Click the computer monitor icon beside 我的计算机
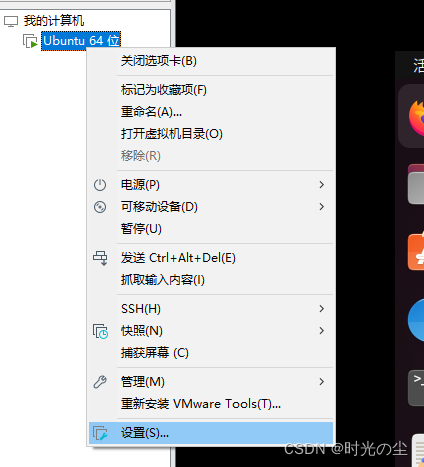Viewport: 424px width, 467px height. (x=11, y=21)
